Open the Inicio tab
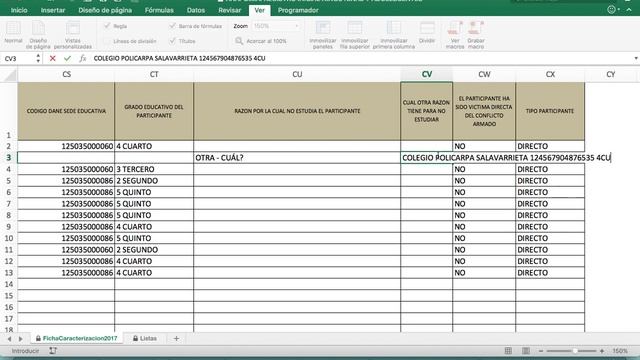 (x=19, y=10)
